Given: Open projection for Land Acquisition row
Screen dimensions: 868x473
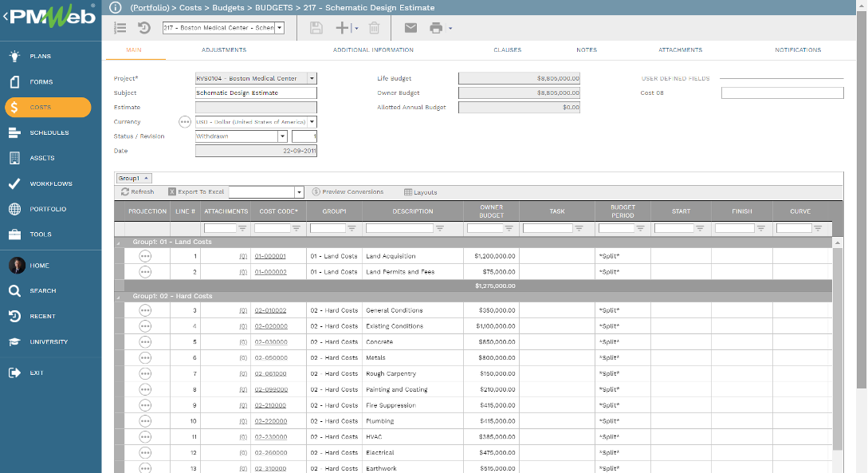Looking at the screenshot, I should click(x=145, y=256).
